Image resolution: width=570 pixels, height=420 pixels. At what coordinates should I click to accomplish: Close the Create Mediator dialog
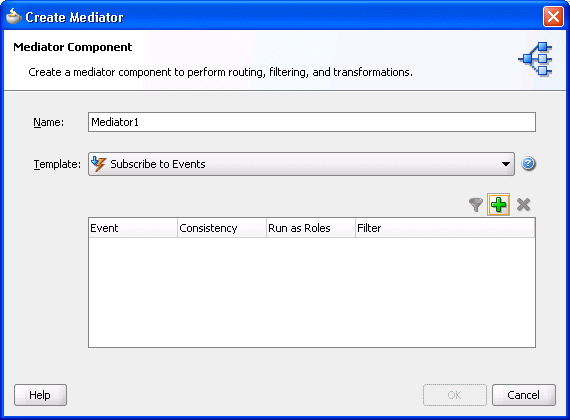point(553,17)
